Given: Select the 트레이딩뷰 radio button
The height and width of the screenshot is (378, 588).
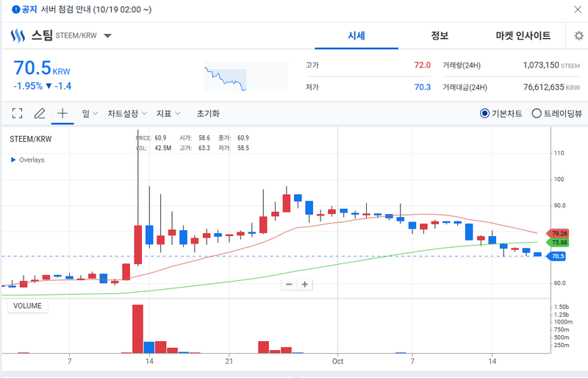Looking at the screenshot, I should click(x=537, y=113).
